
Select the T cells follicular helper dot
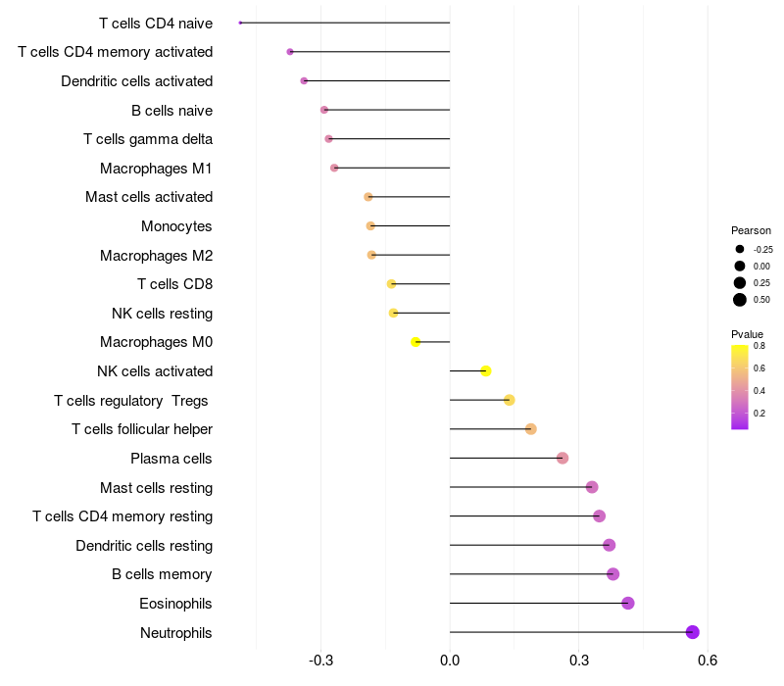pos(531,429)
